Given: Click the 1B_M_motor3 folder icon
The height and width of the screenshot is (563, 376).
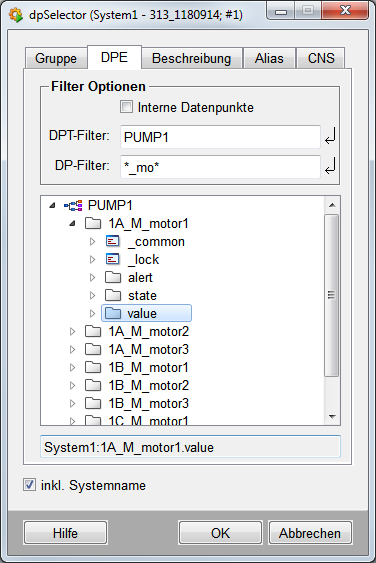Looking at the screenshot, I should click(x=93, y=403).
